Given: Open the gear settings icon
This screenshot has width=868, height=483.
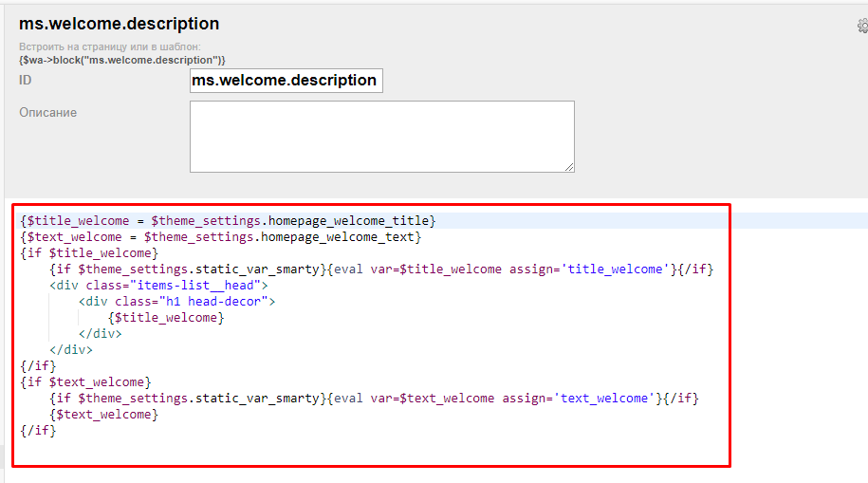Looking at the screenshot, I should [862, 27].
